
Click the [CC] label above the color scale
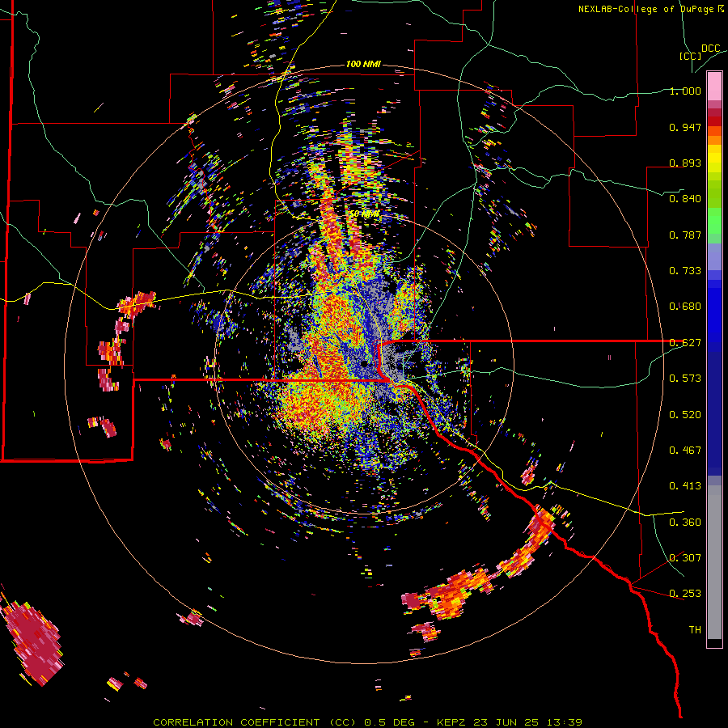click(x=690, y=56)
